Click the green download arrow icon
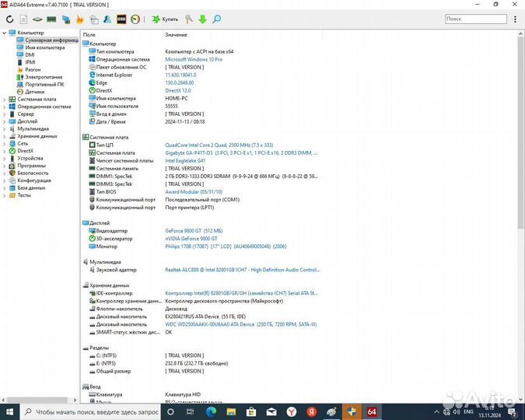This screenshot has width=525, height=420. coord(203,19)
